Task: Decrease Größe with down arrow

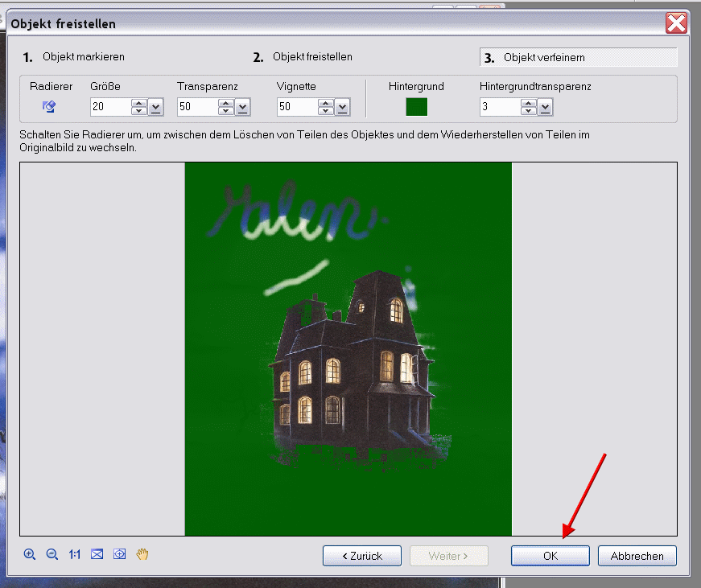Action: pyautogui.click(x=139, y=111)
